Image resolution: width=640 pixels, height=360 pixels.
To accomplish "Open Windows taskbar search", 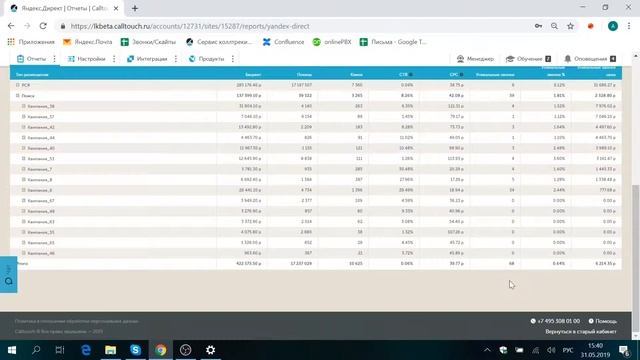I will pos(36,350).
